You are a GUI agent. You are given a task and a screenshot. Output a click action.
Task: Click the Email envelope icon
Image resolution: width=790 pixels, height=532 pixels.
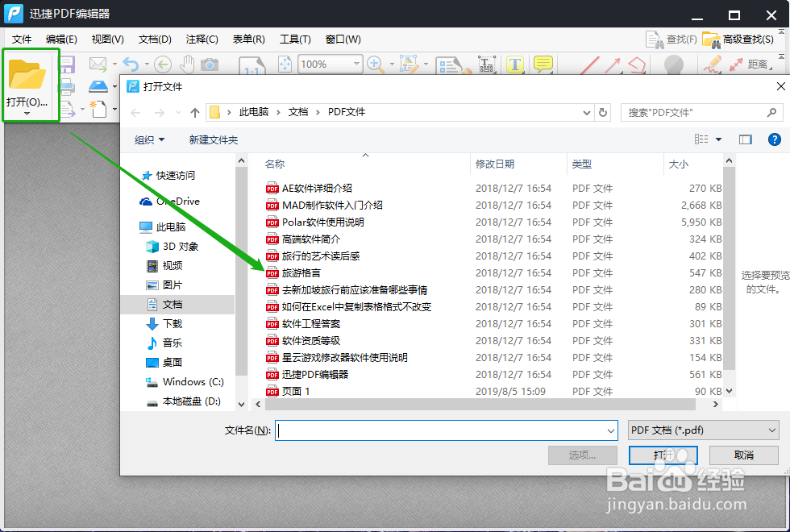(x=98, y=64)
